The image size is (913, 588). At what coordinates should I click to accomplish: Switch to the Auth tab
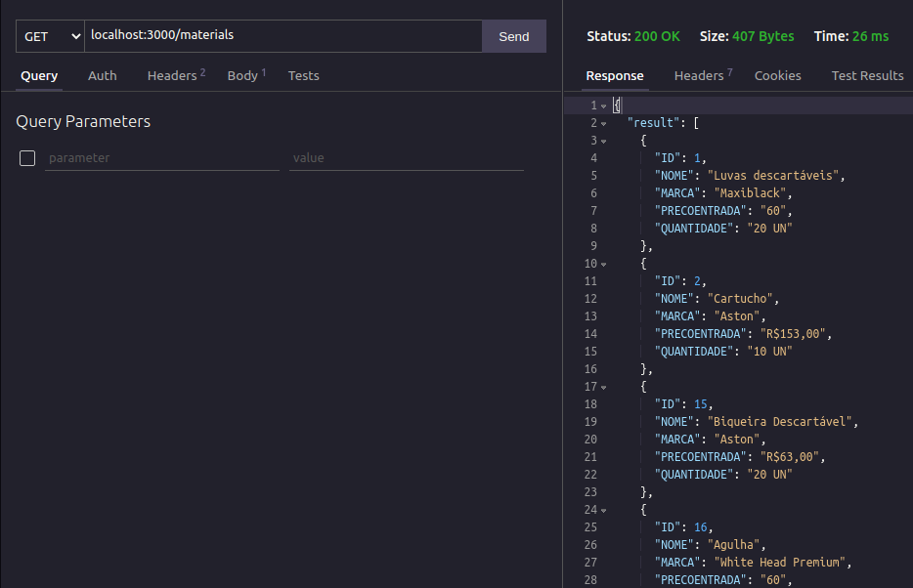pos(102,75)
